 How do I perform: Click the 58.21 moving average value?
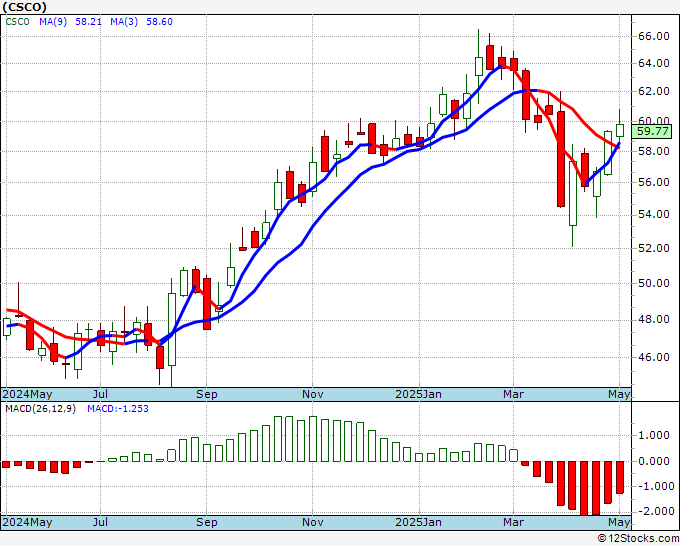88,22
